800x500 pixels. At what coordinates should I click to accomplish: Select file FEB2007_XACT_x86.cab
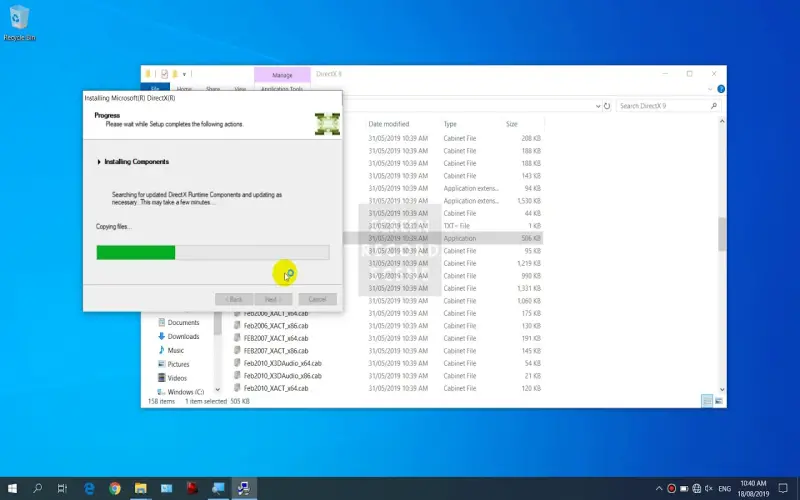point(276,351)
